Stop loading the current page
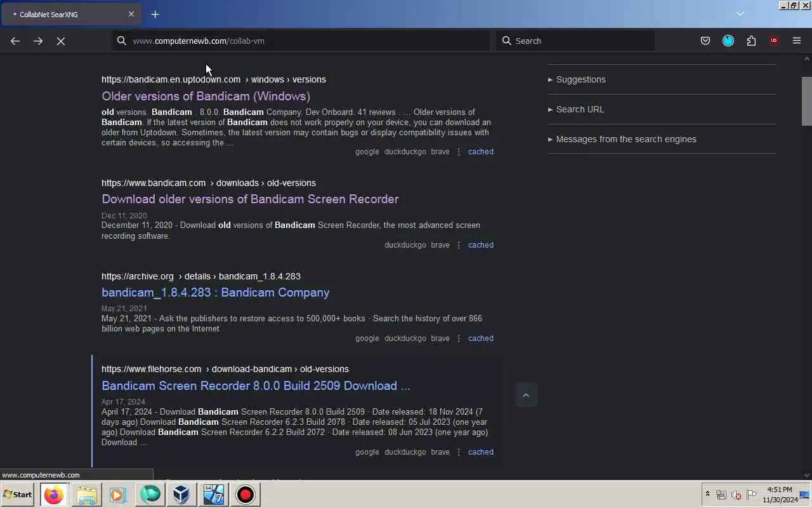The image size is (812, 508). [x=61, y=41]
